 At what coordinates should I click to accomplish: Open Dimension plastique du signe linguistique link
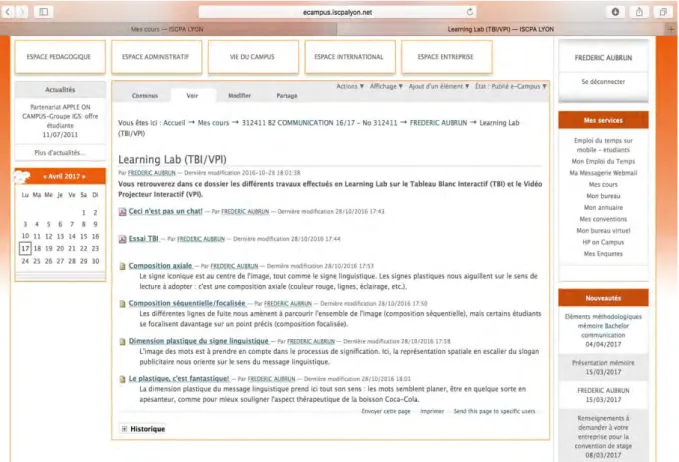coord(198,341)
